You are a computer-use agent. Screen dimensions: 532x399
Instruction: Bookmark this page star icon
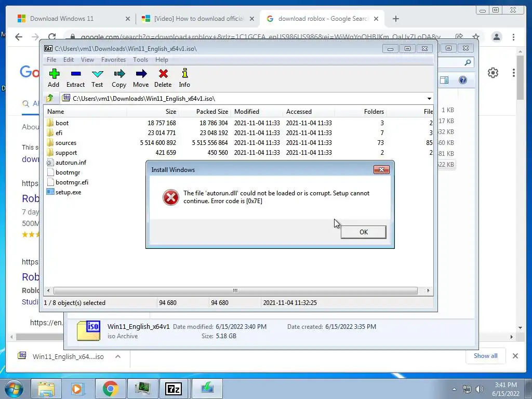point(476,37)
